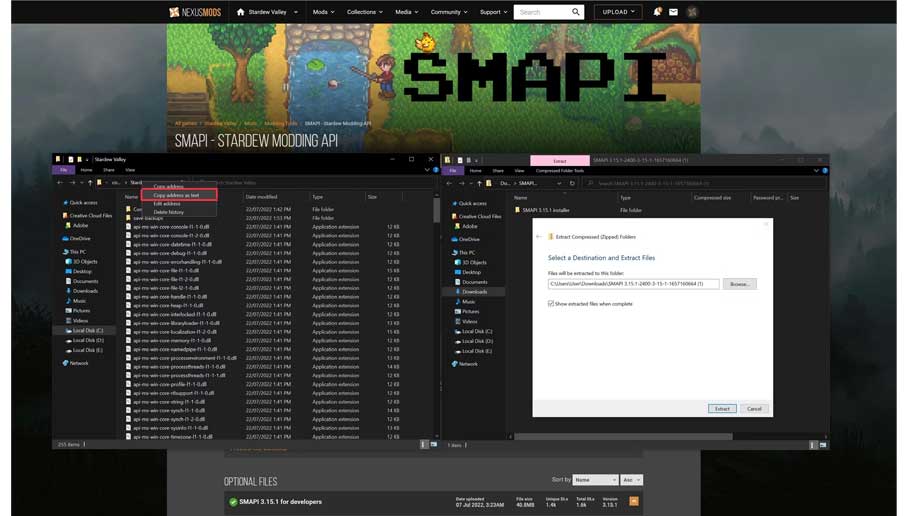This screenshot has height=516, width=908.
Task: Select SMAPI 3.15.1 installer folder
Action: point(542,210)
